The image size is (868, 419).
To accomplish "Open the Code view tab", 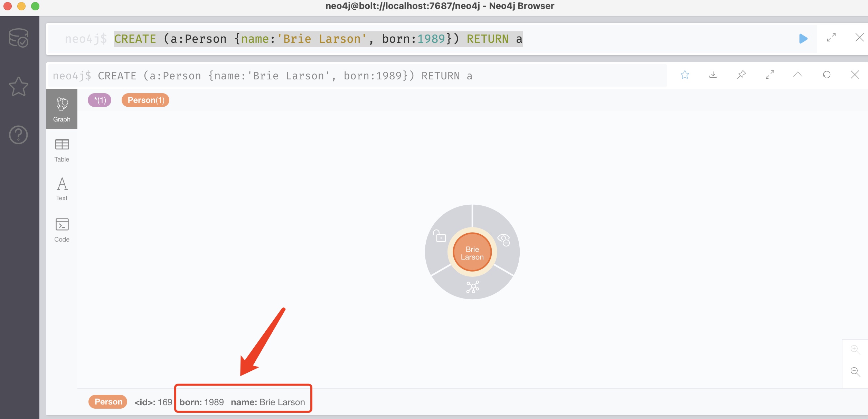I will 62,230.
